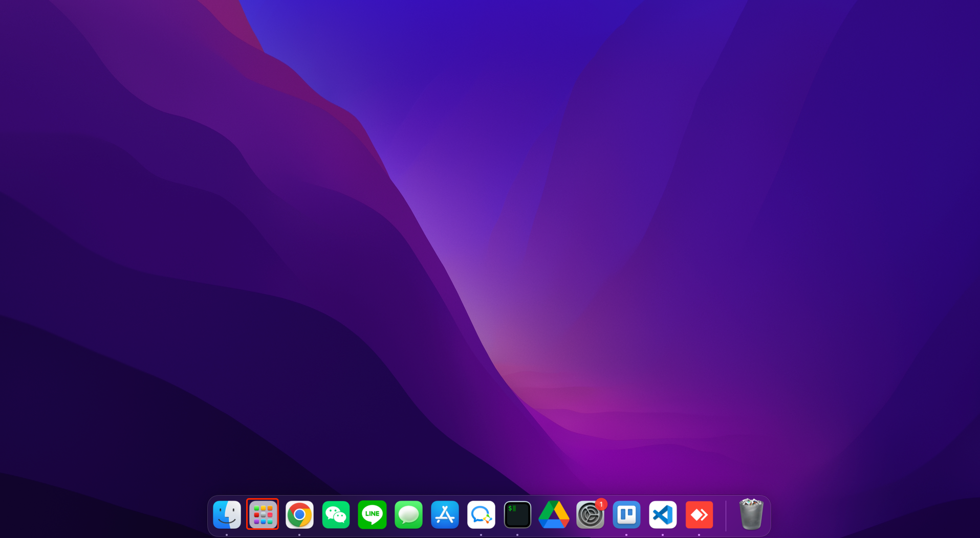Screen dimensions: 980x538
Task: Open System Preferences with notification badge
Action: (590, 514)
